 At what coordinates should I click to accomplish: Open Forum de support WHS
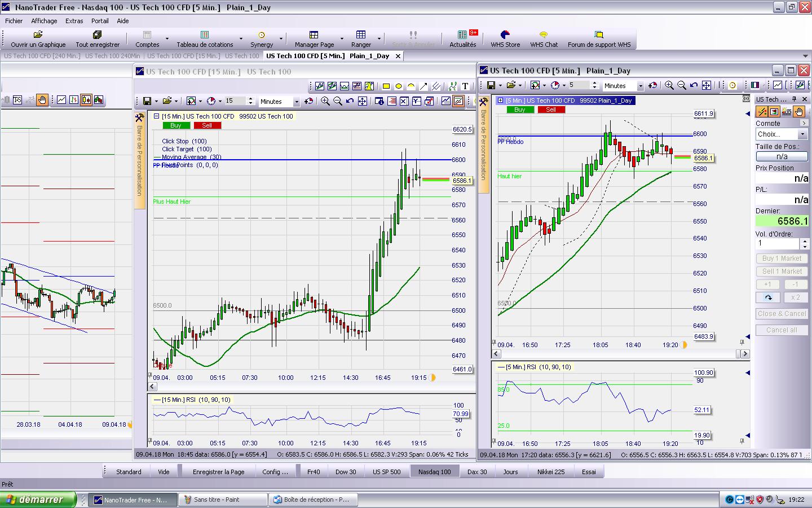pos(599,39)
